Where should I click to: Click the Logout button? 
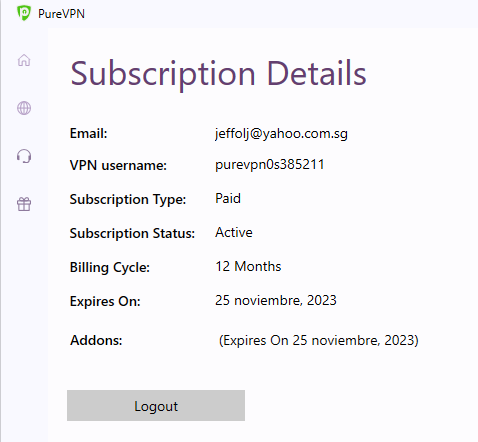tap(156, 405)
